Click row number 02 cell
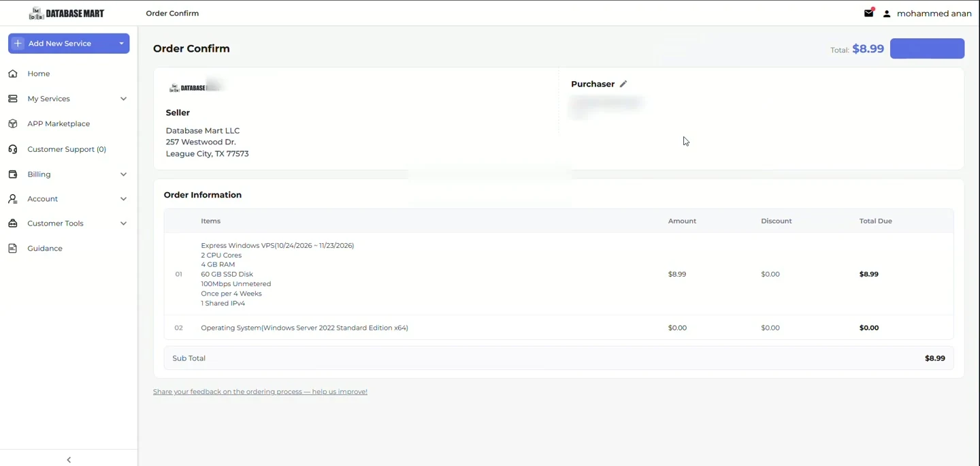 tap(178, 328)
